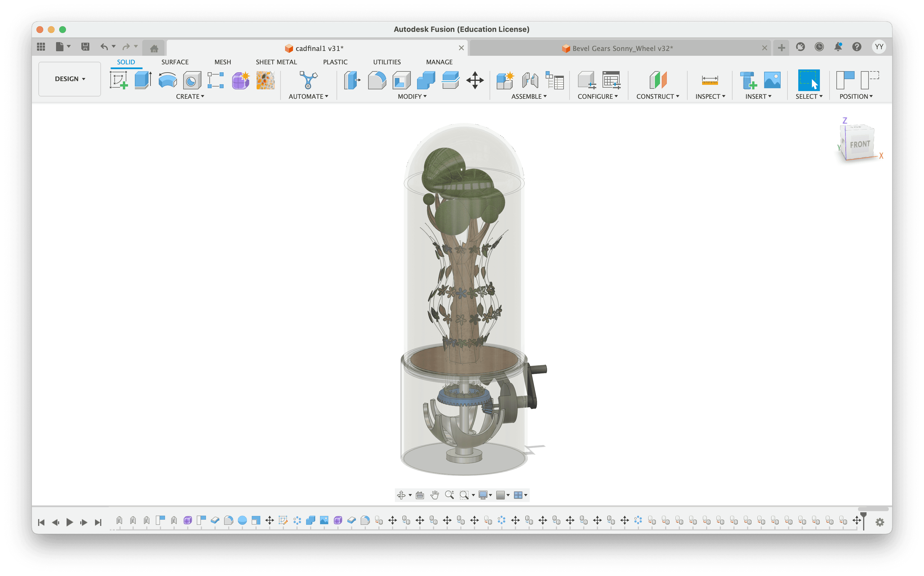Activate the Pan hand tool
Image resolution: width=924 pixels, height=576 pixels.
pos(434,495)
